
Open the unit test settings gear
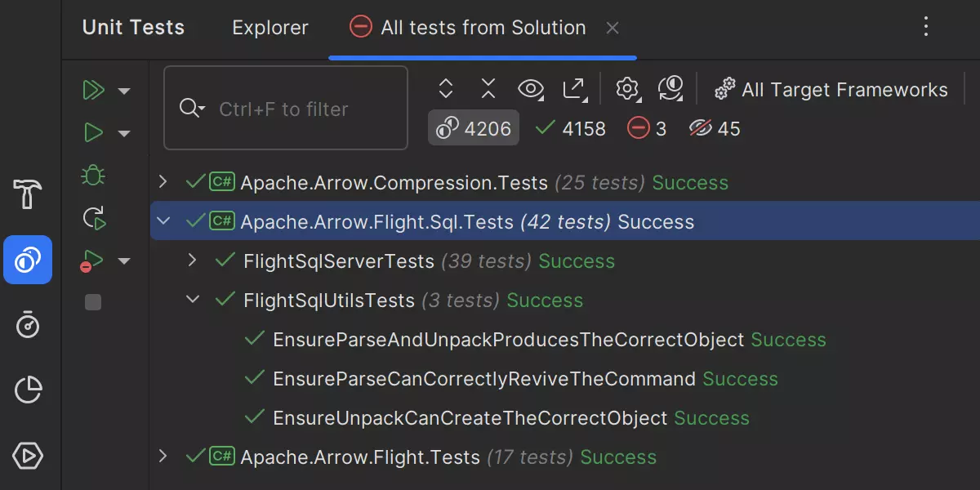coord(627,89)
